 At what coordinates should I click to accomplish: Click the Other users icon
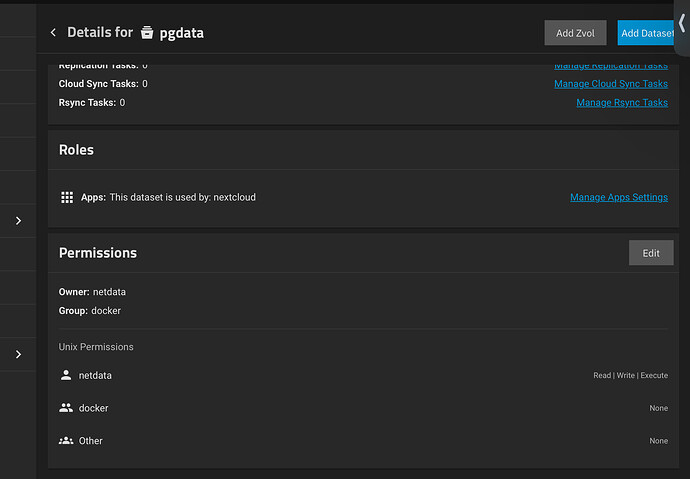tap(66, 440)
